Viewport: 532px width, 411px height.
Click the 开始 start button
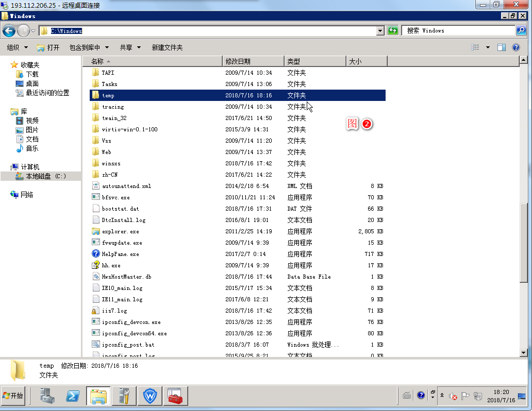pyautogui.click(x=13, y=396)
